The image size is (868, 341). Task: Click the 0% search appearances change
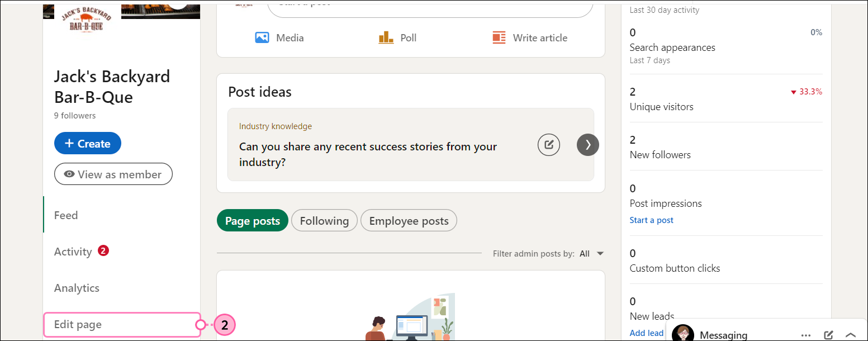pos(816,32)
